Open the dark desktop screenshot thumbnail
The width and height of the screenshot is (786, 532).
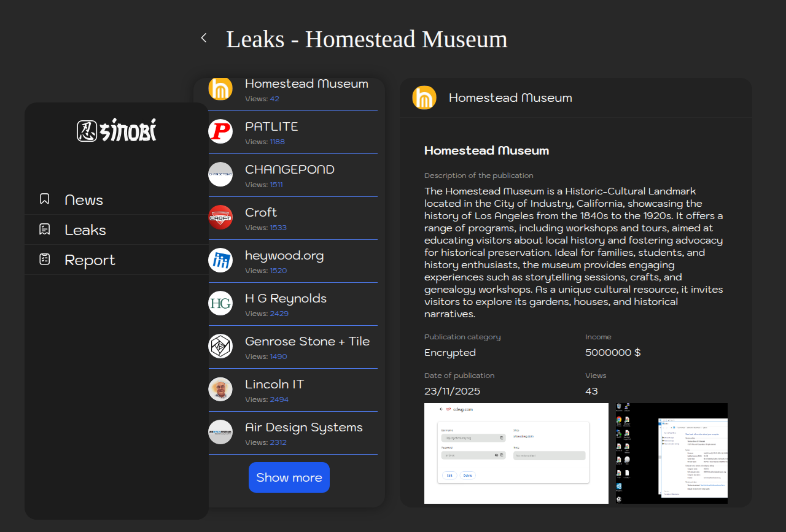(x=672, y=453)
